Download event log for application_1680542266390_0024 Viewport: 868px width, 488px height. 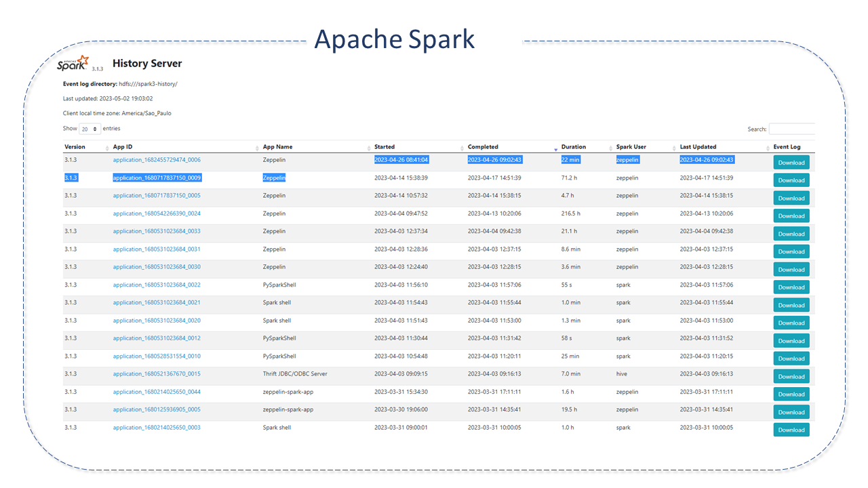point(791,216)
